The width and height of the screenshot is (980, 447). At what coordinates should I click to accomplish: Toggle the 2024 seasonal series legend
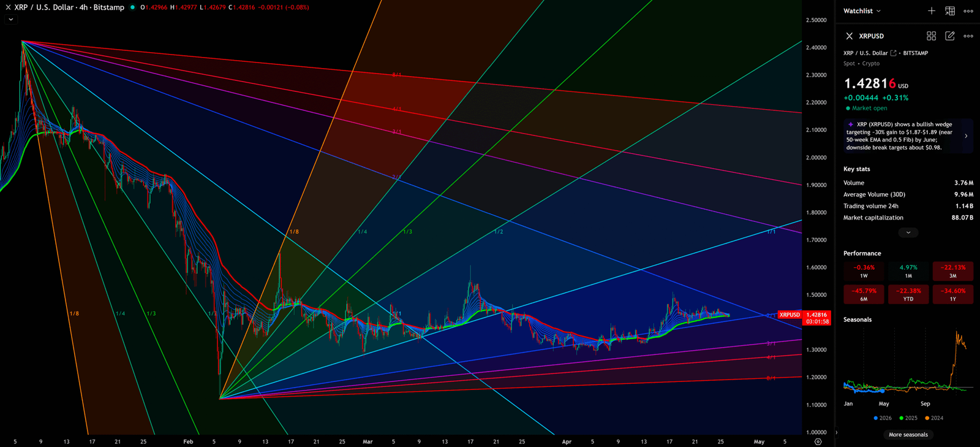tap(934, 418)
